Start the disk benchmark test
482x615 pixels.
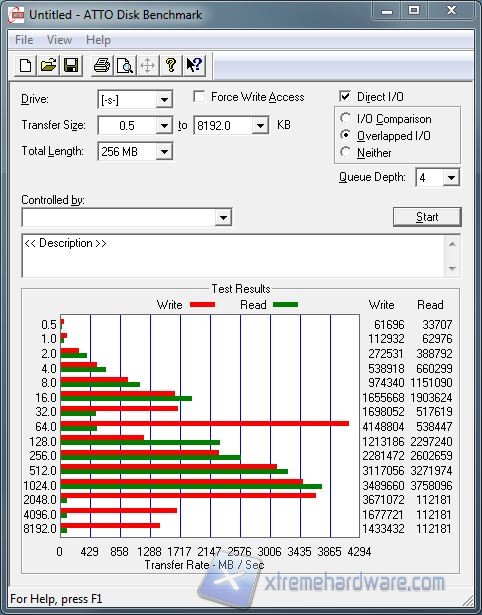[427, 217]
